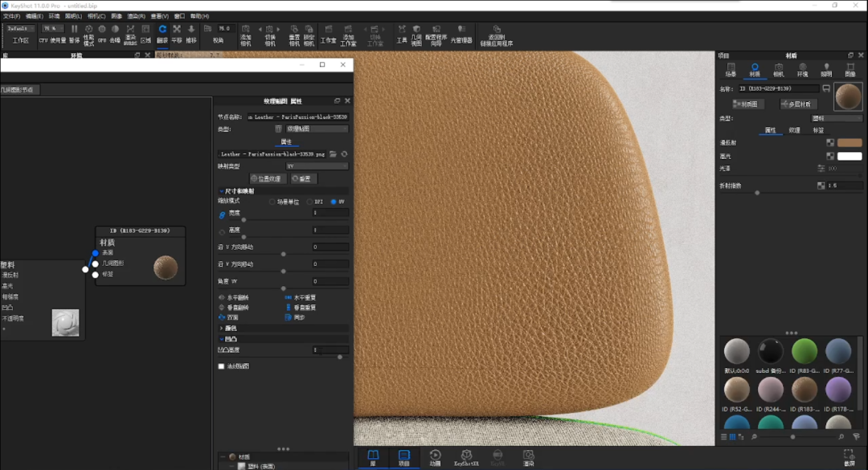Enable Normal Map (法线贴图) checkbox
The image size is (868, 470).
(222, 366)
